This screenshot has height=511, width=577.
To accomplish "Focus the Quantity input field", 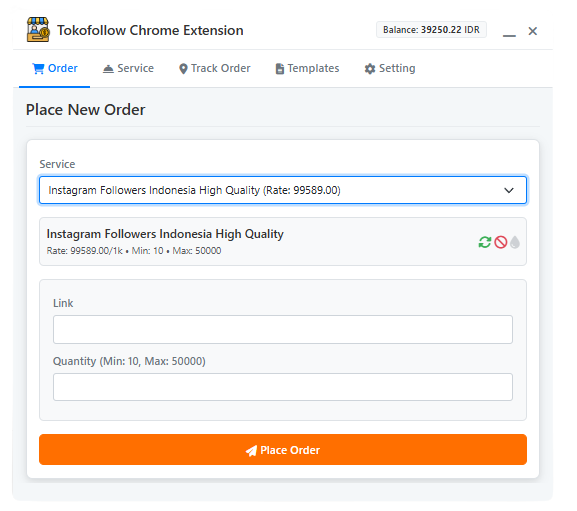I will click(x=283, y=387).
